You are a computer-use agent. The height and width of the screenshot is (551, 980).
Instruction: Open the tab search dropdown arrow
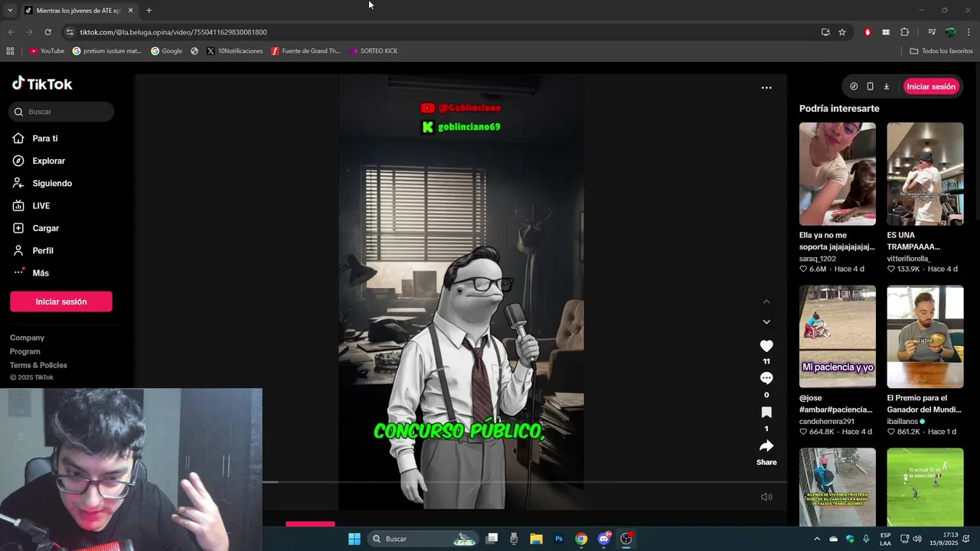point(10,11)
